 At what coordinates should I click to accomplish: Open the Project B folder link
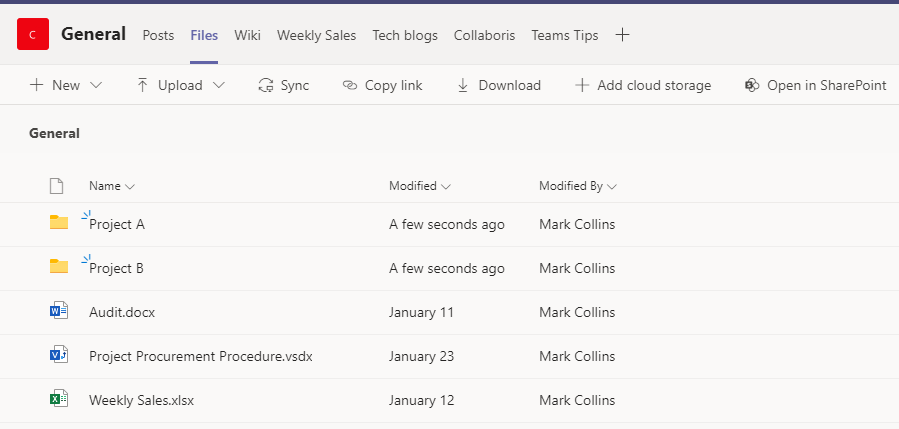(116, 268)
